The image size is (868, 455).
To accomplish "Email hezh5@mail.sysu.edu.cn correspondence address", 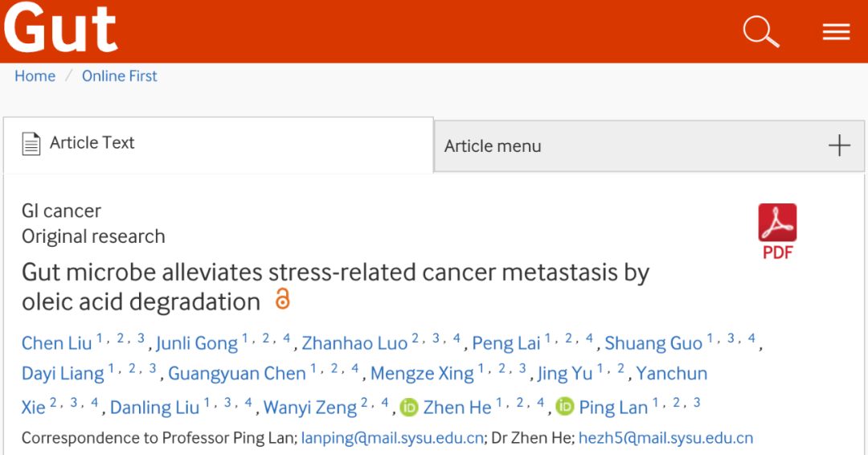I will coord(665,438).
